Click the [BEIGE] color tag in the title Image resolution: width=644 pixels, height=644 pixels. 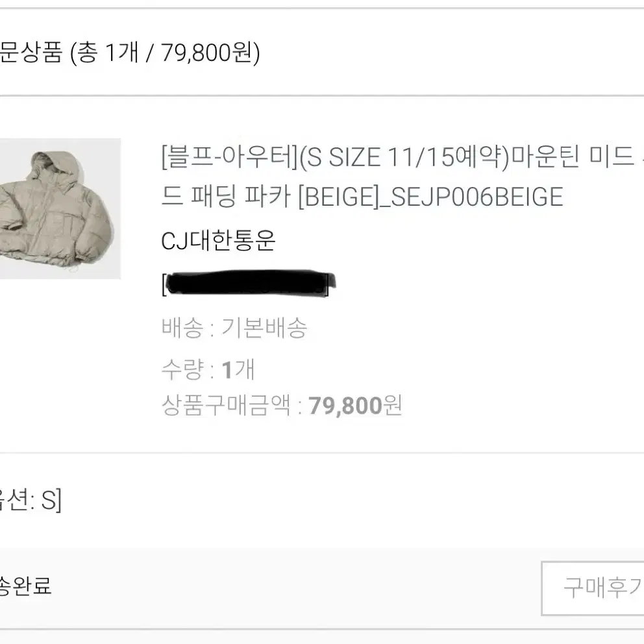(338, 197)
